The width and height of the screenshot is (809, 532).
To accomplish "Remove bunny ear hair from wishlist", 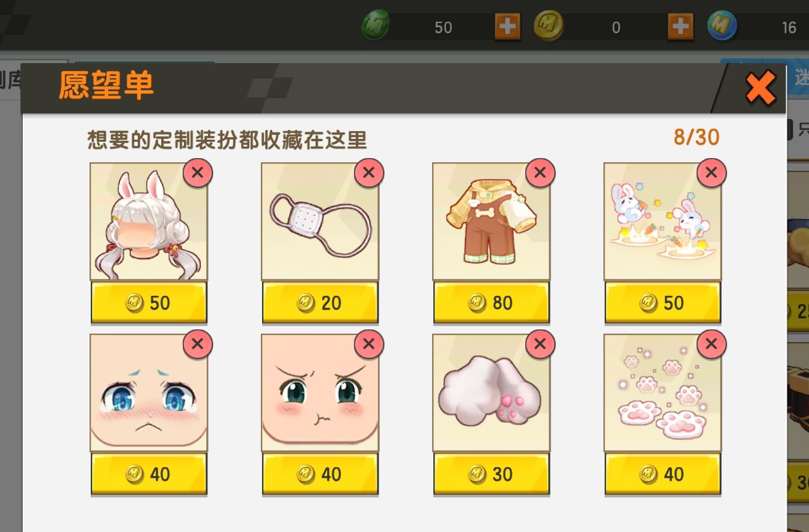I will pos(197,173).
